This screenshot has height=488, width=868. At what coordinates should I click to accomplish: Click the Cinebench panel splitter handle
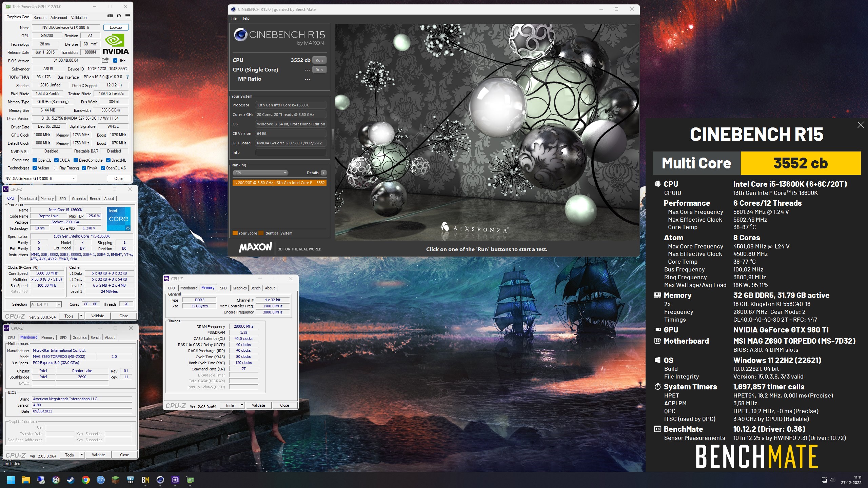(333, 140)
